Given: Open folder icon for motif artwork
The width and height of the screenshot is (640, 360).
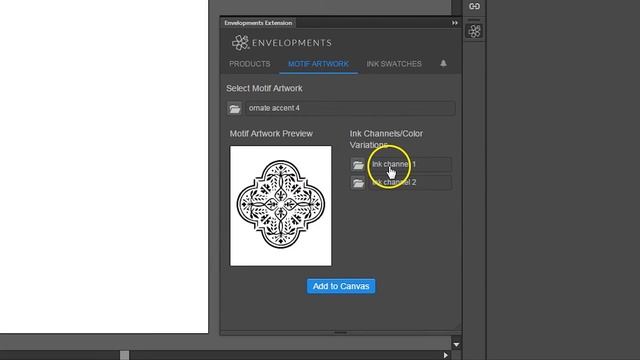Looking at the screenshot, I should coord(235,109).
